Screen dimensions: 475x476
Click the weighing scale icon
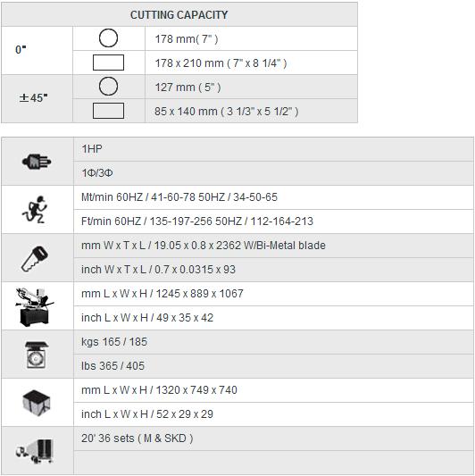click(37, 355)
